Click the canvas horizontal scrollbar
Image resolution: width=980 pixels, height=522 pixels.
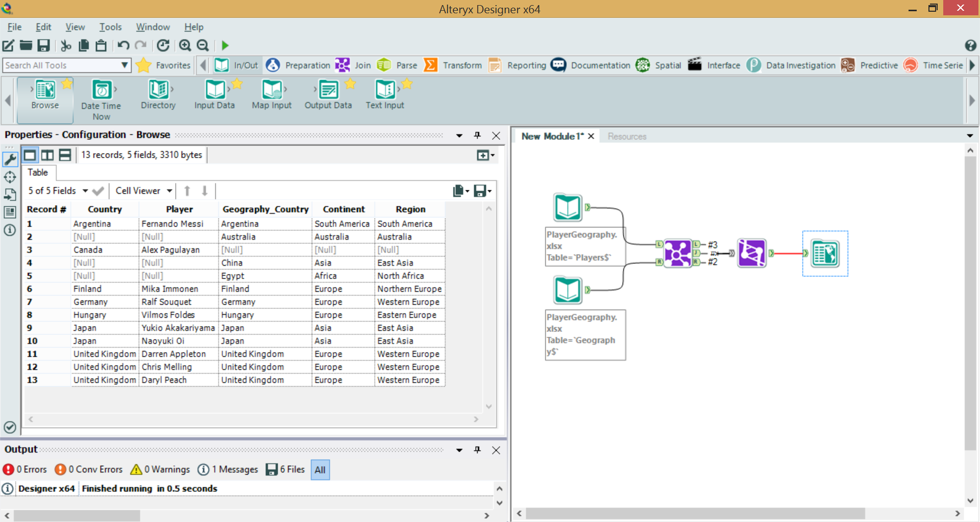pos(695,513)
